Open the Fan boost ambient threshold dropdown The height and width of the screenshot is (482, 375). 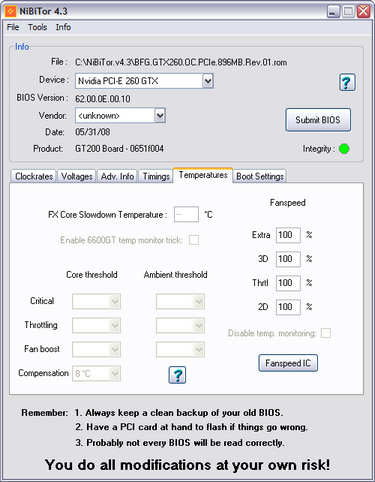[180, 349]
